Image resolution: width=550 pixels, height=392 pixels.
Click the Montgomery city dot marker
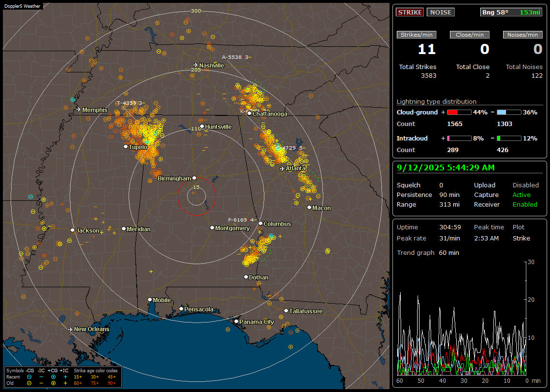click(x=212, y=228)
